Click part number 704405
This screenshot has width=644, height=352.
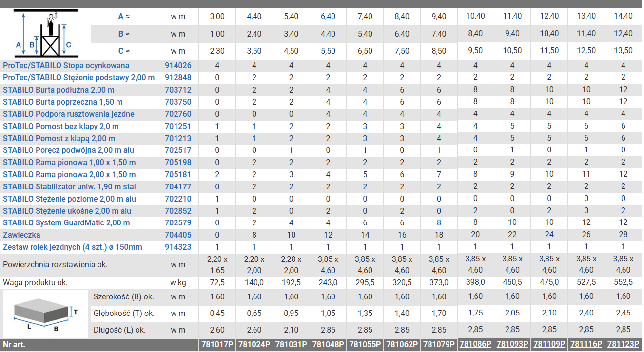(177, 235)
